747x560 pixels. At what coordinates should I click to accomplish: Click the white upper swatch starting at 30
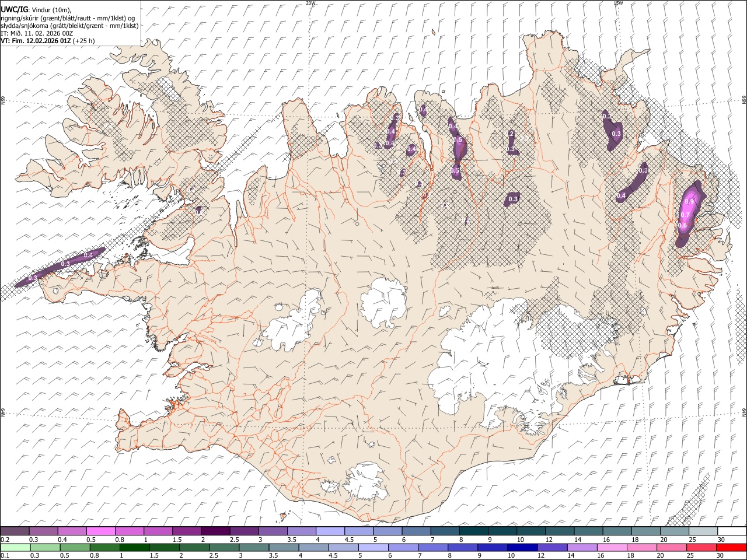coord(732,531)
